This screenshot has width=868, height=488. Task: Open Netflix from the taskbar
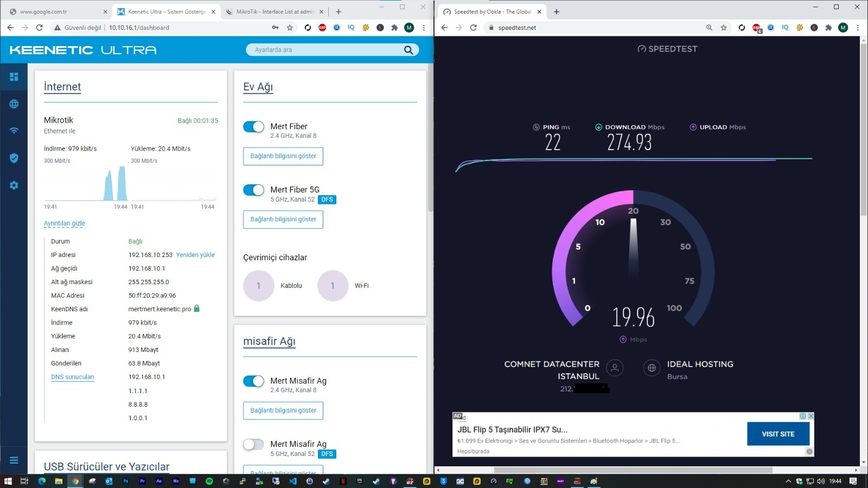(x=343, y=481)
